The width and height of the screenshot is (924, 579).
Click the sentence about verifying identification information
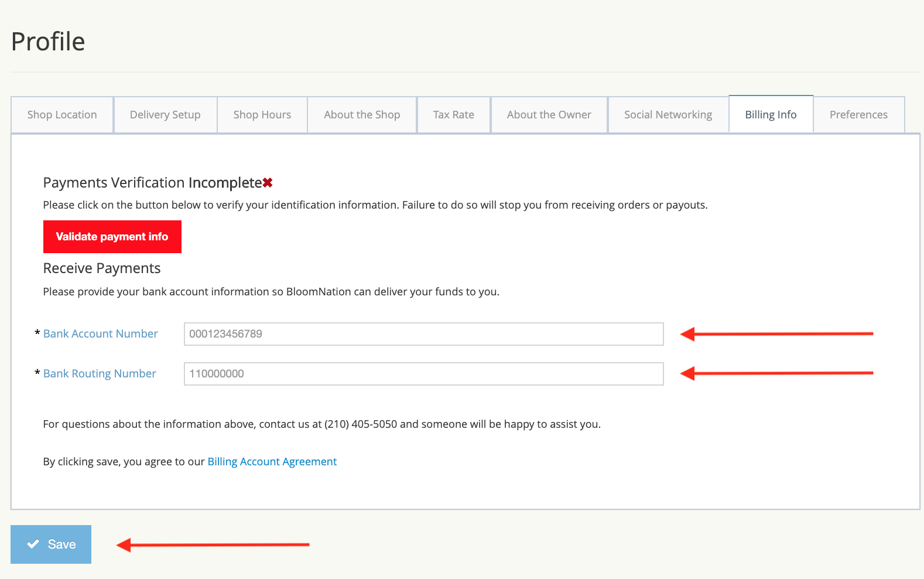[375, 205]
